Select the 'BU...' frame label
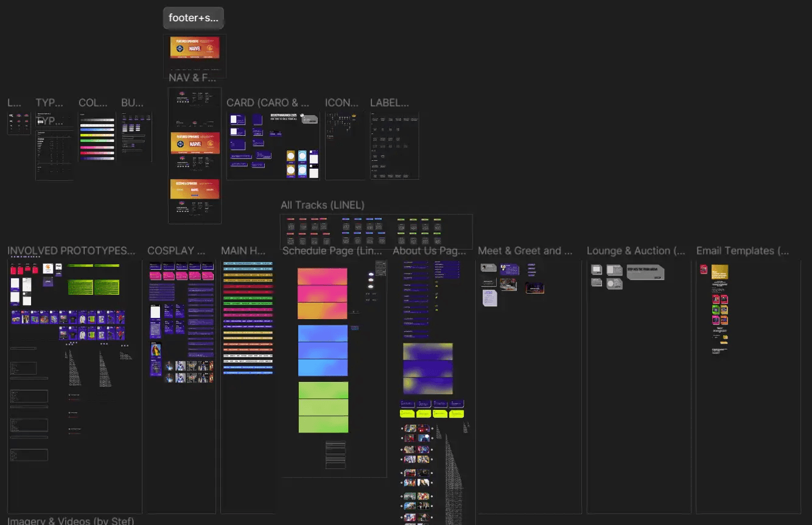 pos(132,103)
